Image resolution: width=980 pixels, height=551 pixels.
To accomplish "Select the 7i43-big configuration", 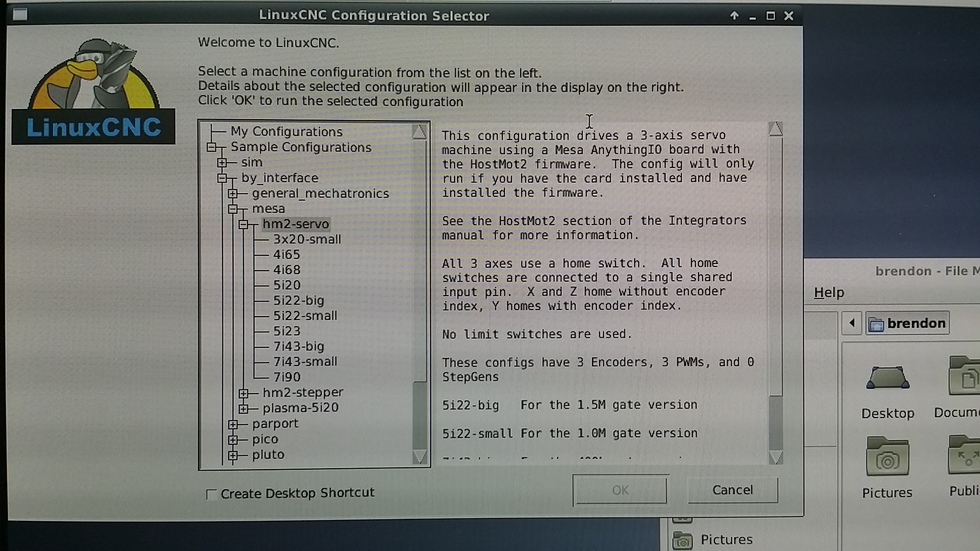I will point(299,346).
